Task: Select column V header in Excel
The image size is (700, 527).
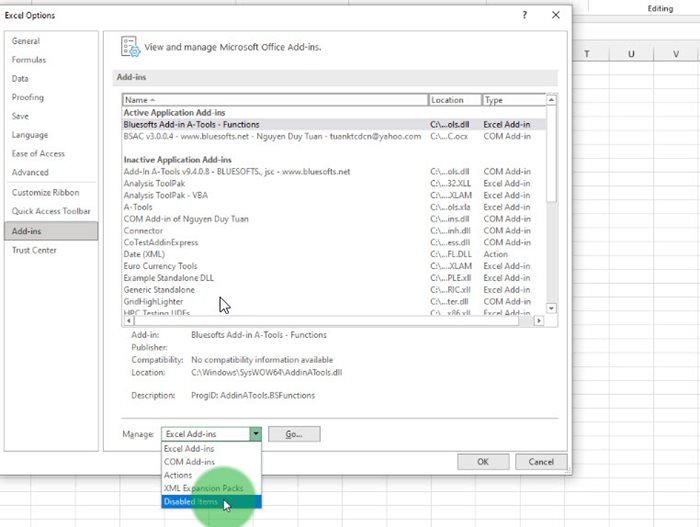Action: (676, 54)
